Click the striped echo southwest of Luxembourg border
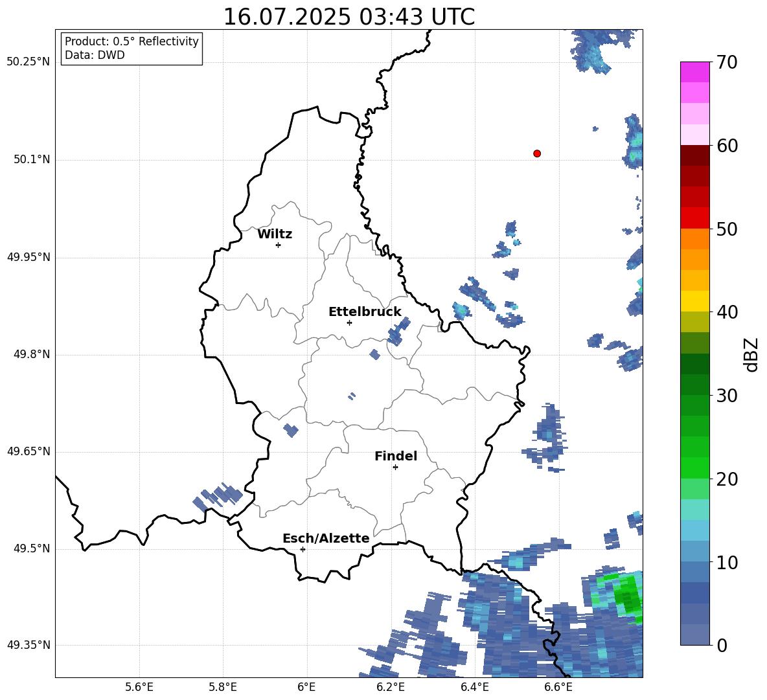 click(x=218, y=496)
